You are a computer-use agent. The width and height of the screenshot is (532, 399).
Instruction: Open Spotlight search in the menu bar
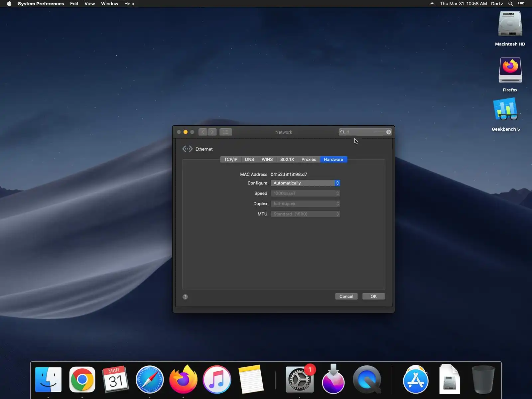511,4
